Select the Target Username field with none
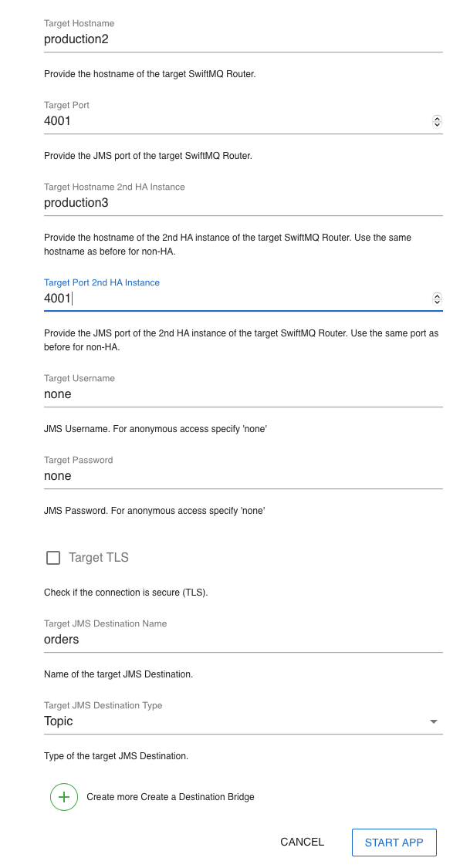 click(243, 394)
